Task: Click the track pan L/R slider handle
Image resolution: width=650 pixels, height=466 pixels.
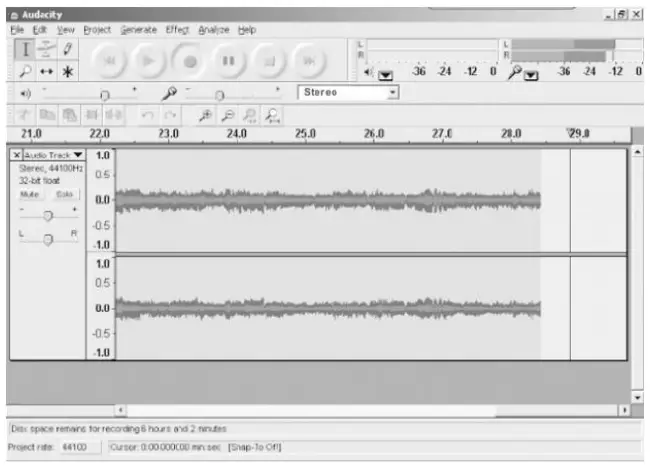Action: point(48,240)
